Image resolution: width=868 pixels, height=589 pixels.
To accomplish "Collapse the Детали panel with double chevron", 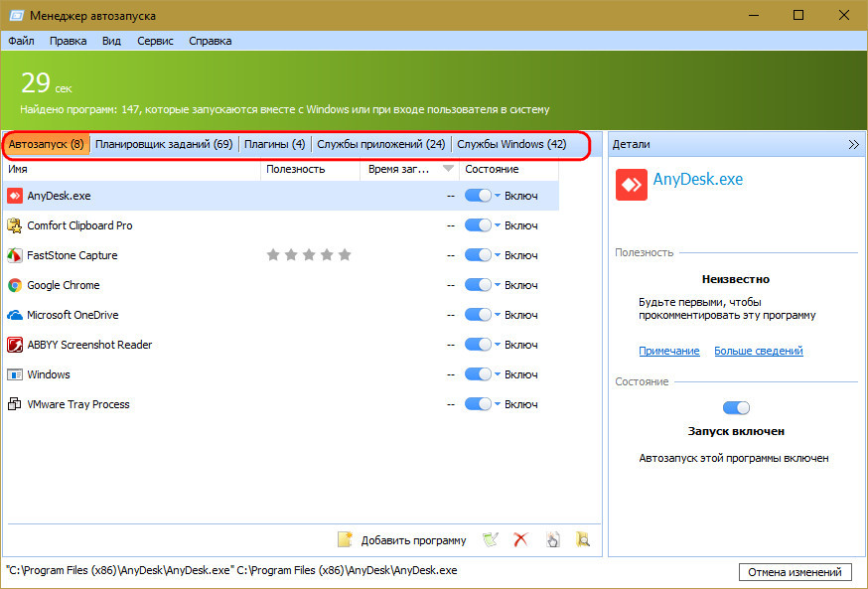I will pos(853,144).
